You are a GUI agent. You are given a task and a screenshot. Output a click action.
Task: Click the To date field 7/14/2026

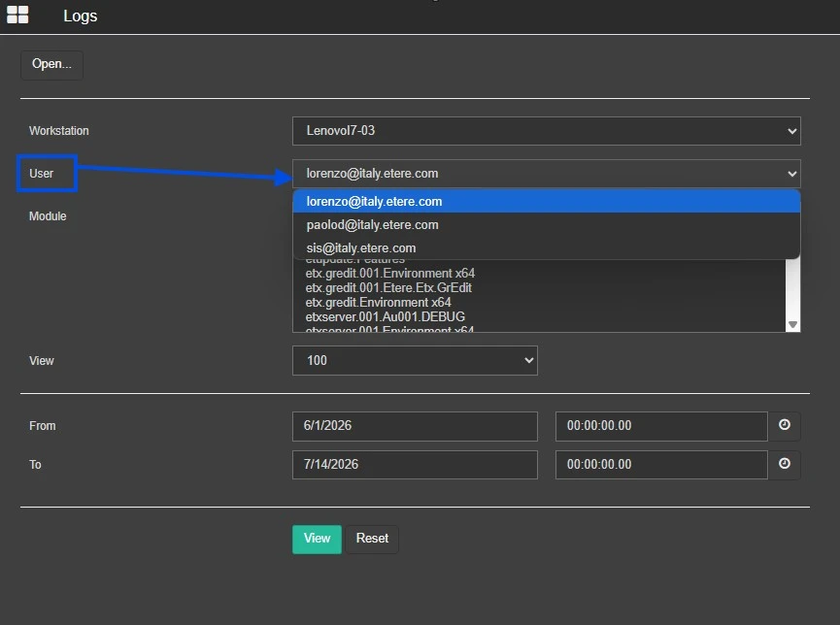click(x=415, y=464)
